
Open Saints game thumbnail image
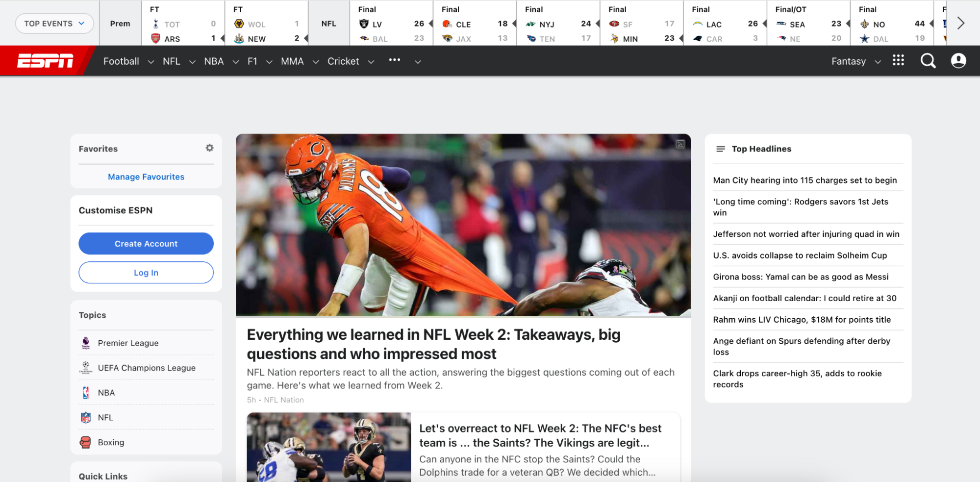pyautogui.click(x=329, y=447)
